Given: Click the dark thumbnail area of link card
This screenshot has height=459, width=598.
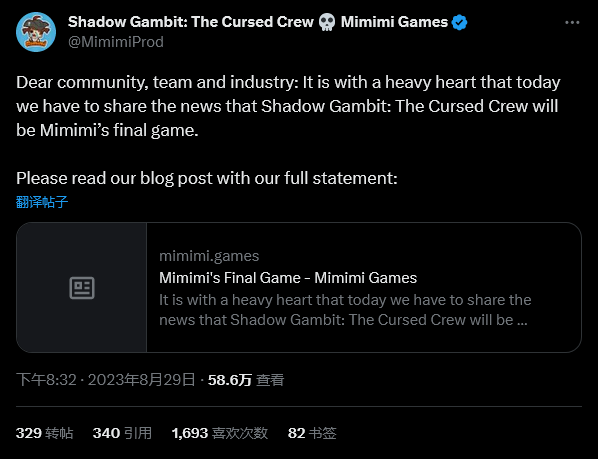Looking at the screenshot, I should click(x=82, y=287).
